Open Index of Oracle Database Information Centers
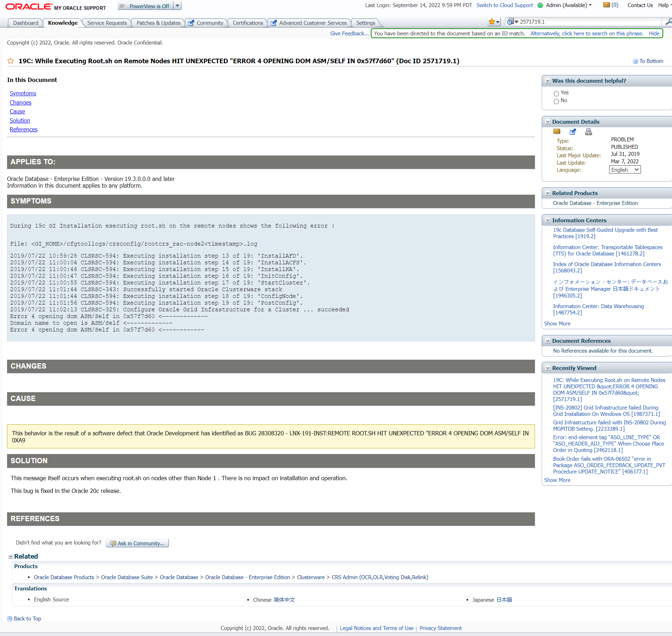This screenshot has width=672, height=636. pyautogui.click(x=607, y=267)
